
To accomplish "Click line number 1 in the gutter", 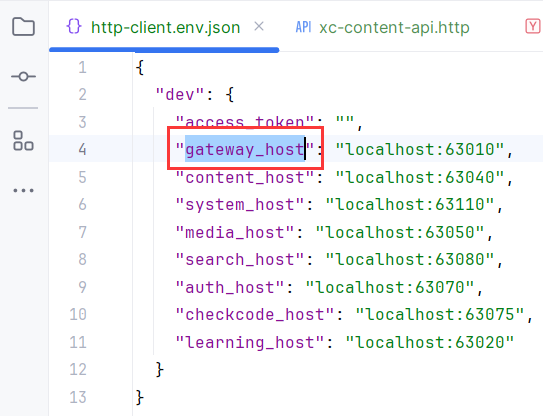I will click(82, 67).
